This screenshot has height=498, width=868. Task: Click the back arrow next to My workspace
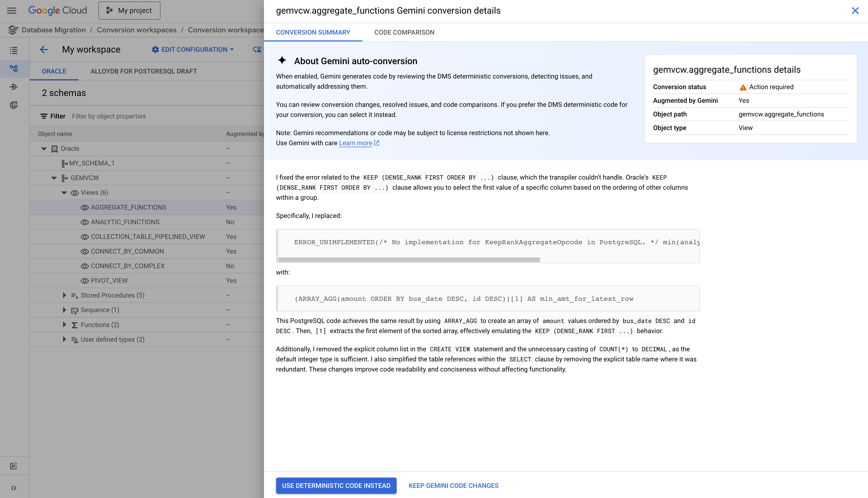[x=44, y=49]
